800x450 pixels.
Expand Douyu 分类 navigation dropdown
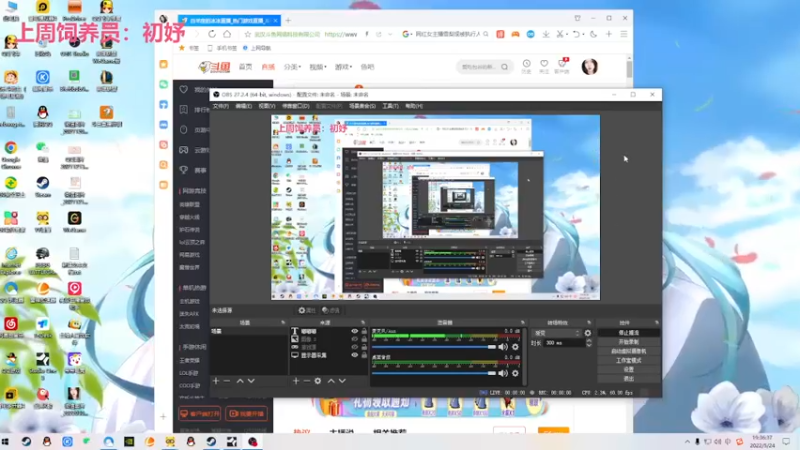pyautogui.click(x=292, y=67)
